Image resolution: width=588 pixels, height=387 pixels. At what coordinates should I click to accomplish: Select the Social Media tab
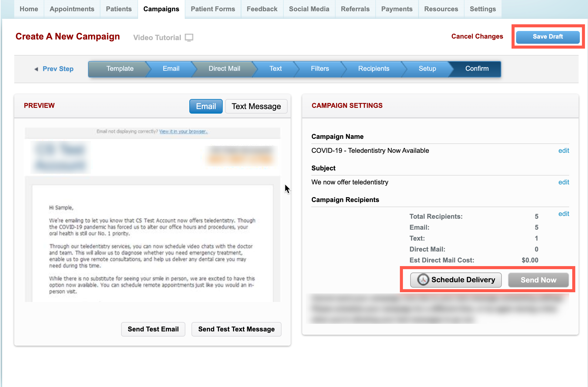(x=309, y=9)
